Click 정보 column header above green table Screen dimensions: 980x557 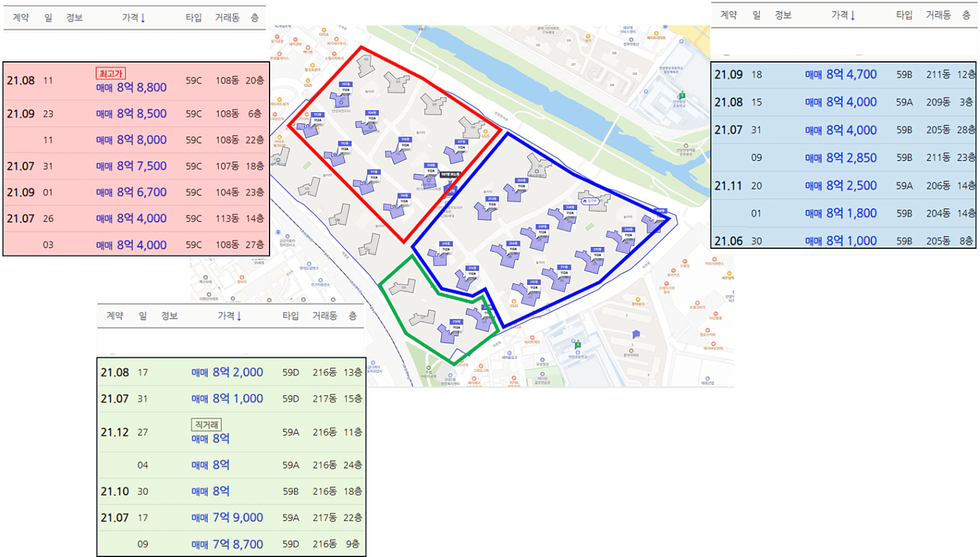170,315
